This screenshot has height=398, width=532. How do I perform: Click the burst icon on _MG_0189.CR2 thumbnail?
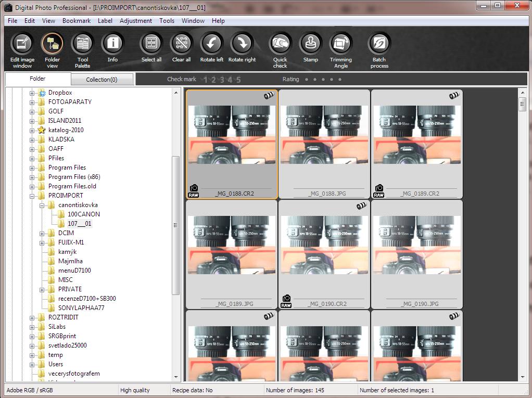click(454, 96)
